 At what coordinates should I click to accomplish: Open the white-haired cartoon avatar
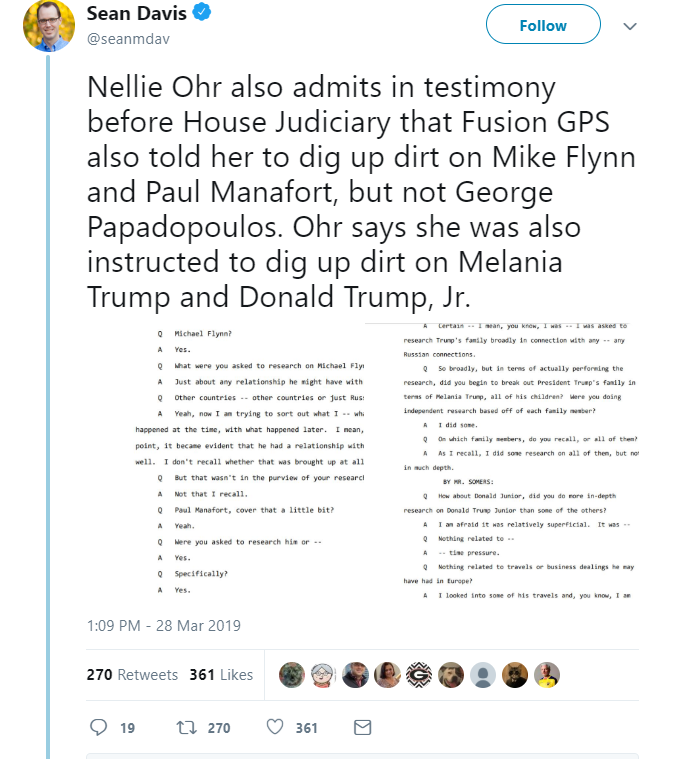[x=323, y=675]
